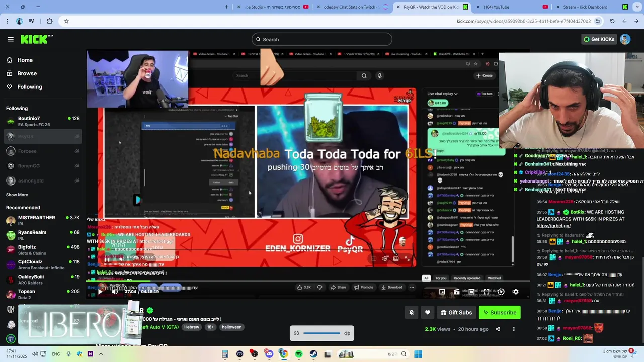
Task: Open the Windows Start menu
Action: tap(418, 354)
